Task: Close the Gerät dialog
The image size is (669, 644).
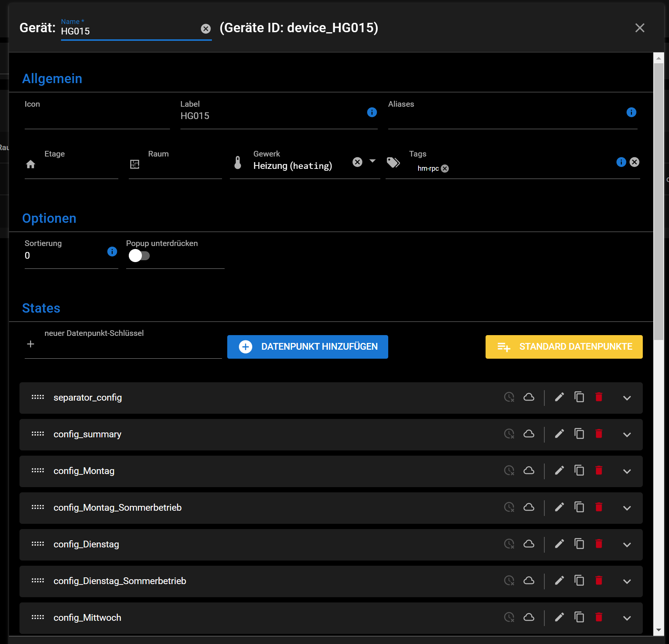Action: [x=640, y=28]
